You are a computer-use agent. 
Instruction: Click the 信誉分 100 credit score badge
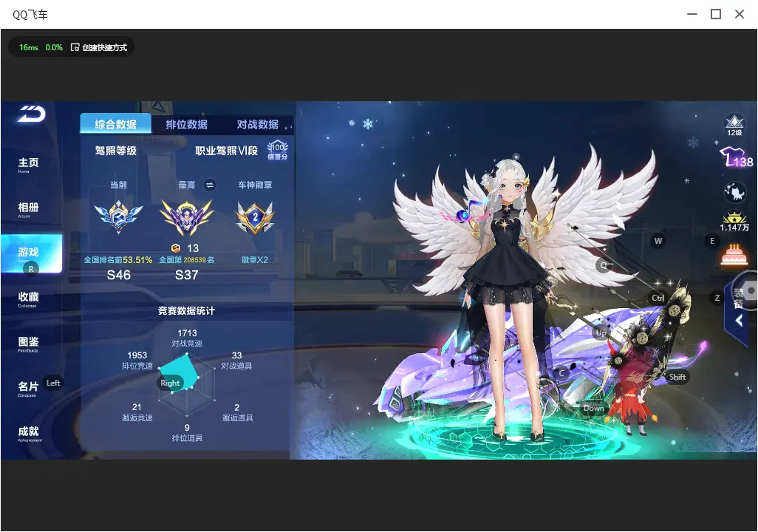tap(278, 151)
